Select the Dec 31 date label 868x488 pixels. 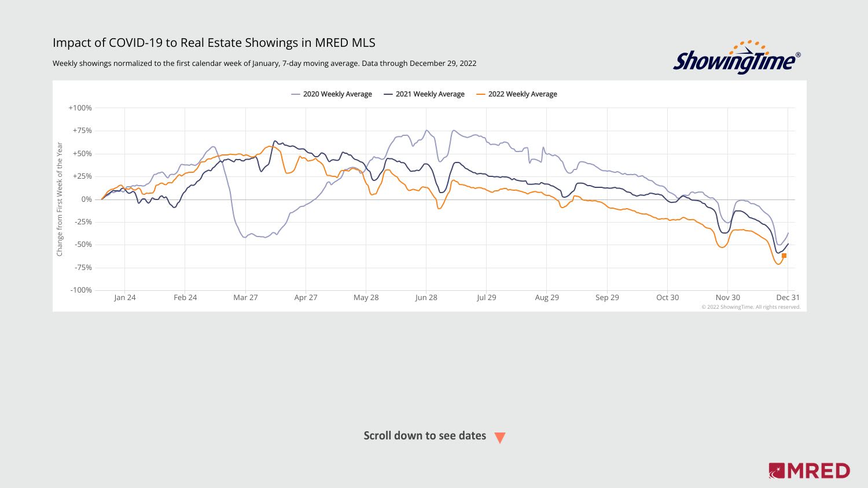tap(788, 298)
